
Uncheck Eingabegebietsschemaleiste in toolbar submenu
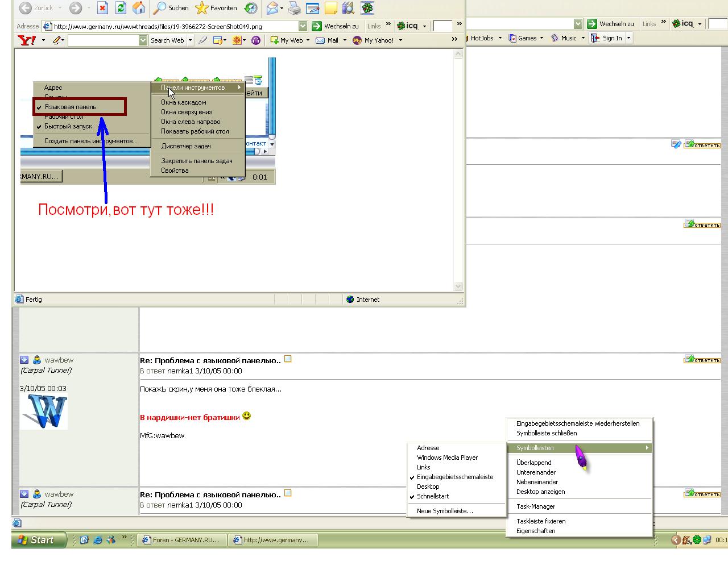(x=454, y=477)
